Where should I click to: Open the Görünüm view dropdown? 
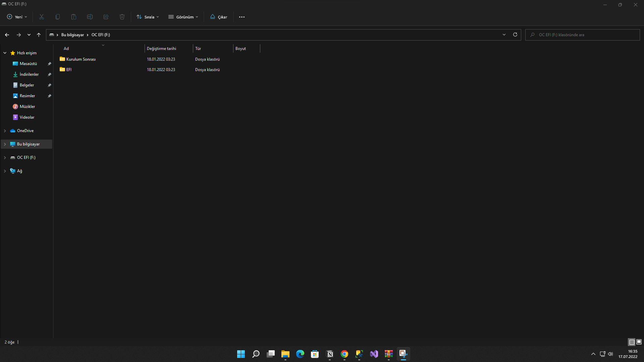(x=183, y=17)
